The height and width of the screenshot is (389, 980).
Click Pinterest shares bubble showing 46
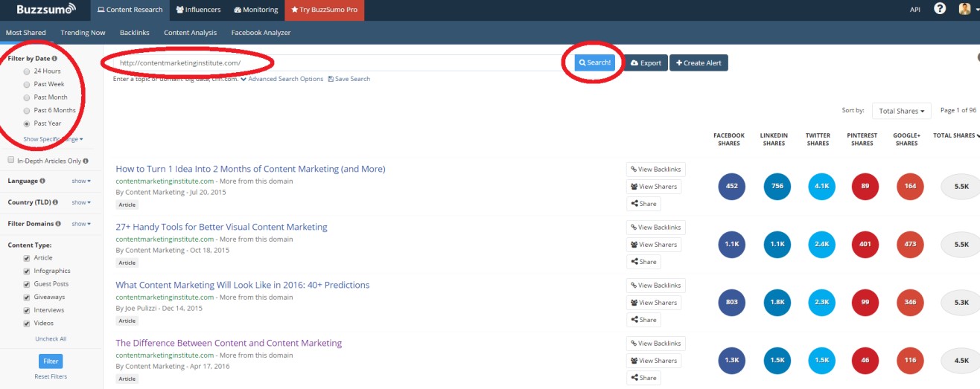pos(865,360)
